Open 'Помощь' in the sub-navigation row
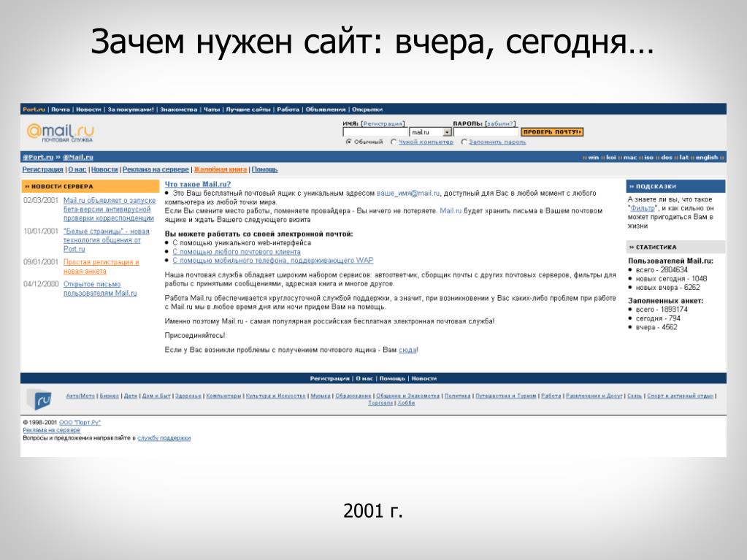Viewport: 747px width, 560px height. point(264,169)
